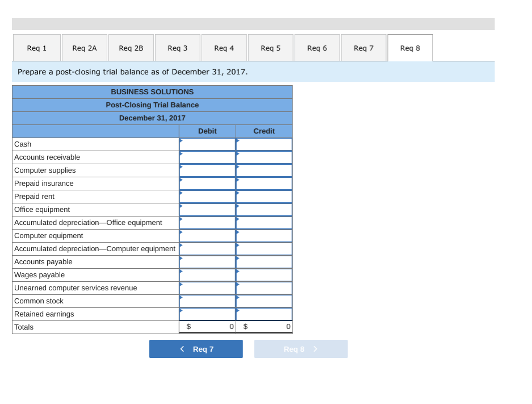Click the Cash debit input cell

tap(207, 144)
